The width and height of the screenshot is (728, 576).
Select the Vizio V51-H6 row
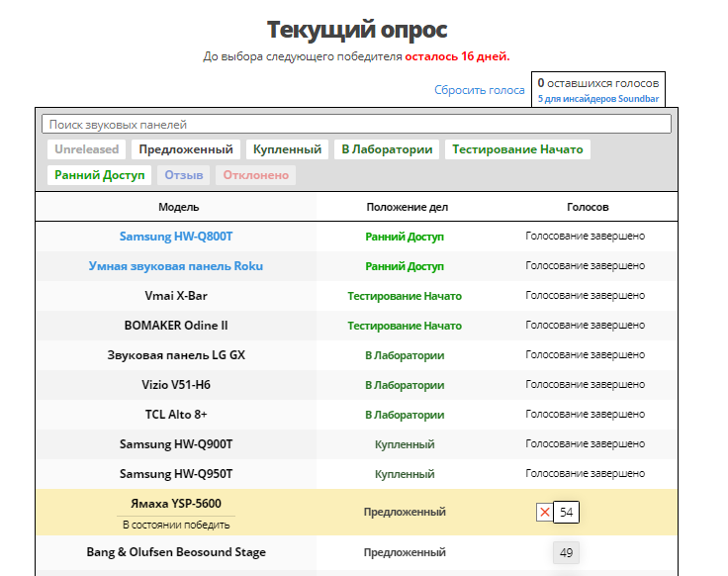pyautogui.click(x=176, y=385)
